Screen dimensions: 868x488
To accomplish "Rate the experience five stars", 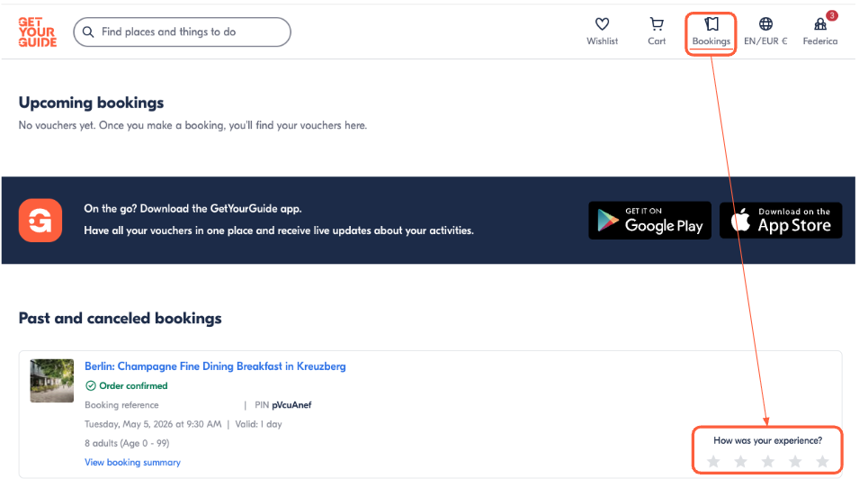I will [x=822, y=461].
